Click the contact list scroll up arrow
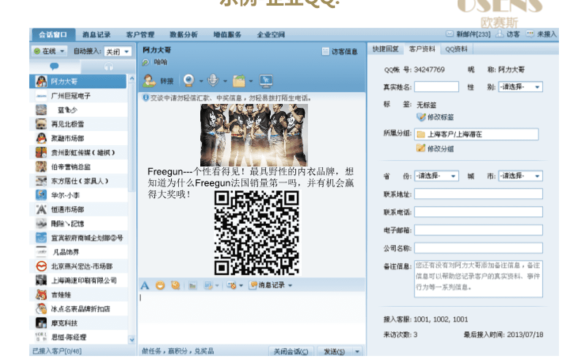 (x=132, y=78)
